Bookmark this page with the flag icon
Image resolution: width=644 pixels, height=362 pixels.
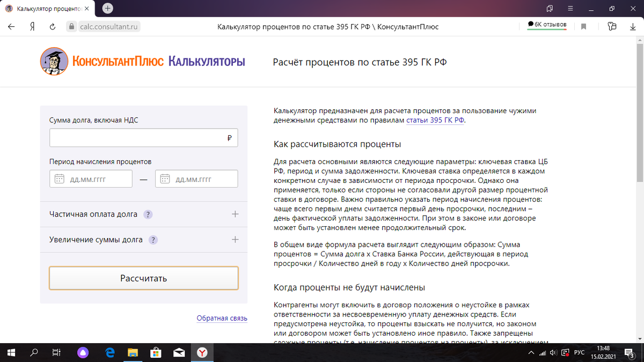coord(583,25)
